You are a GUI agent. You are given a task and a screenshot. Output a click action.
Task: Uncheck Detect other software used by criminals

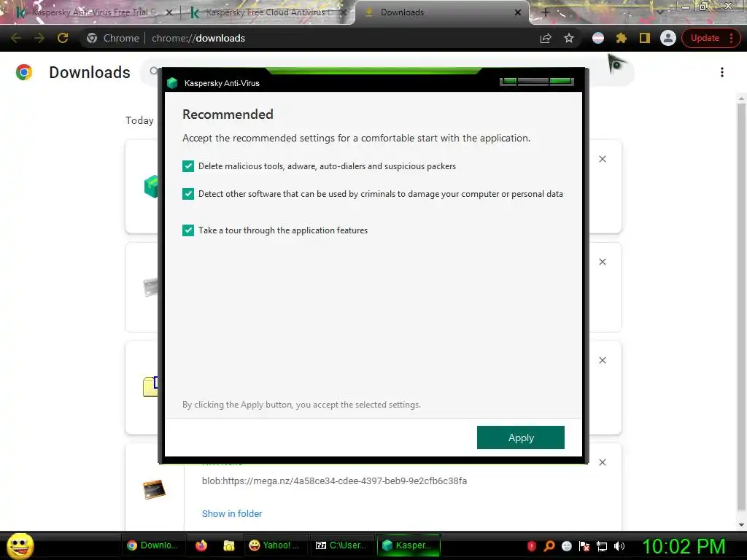click(x=188, y=194)
